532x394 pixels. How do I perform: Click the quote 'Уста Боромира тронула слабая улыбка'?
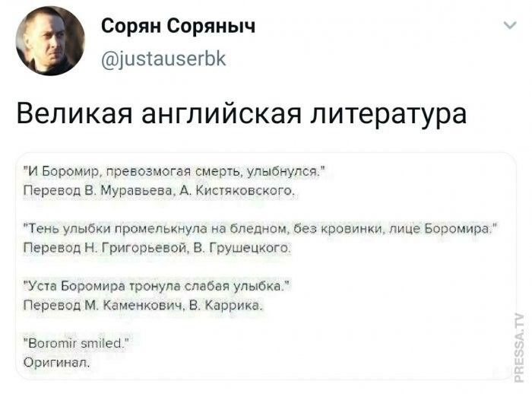(157, 287)
